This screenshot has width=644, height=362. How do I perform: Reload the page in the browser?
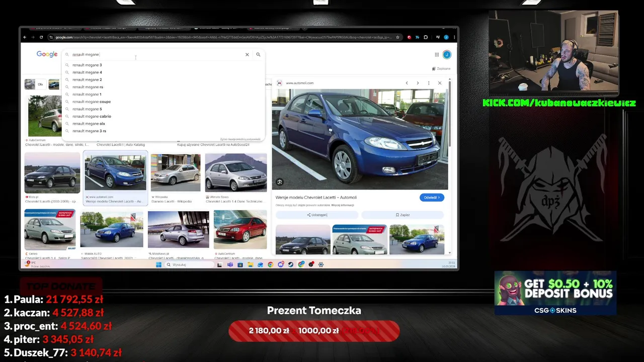click(x=41, y=37)
